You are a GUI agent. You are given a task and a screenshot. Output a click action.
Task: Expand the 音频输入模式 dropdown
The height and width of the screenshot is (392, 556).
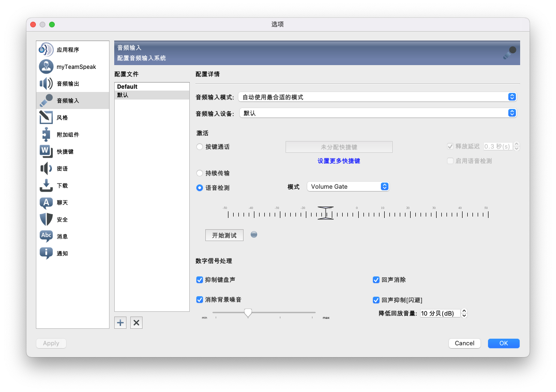pyautogui.click(x=377, y=97)
